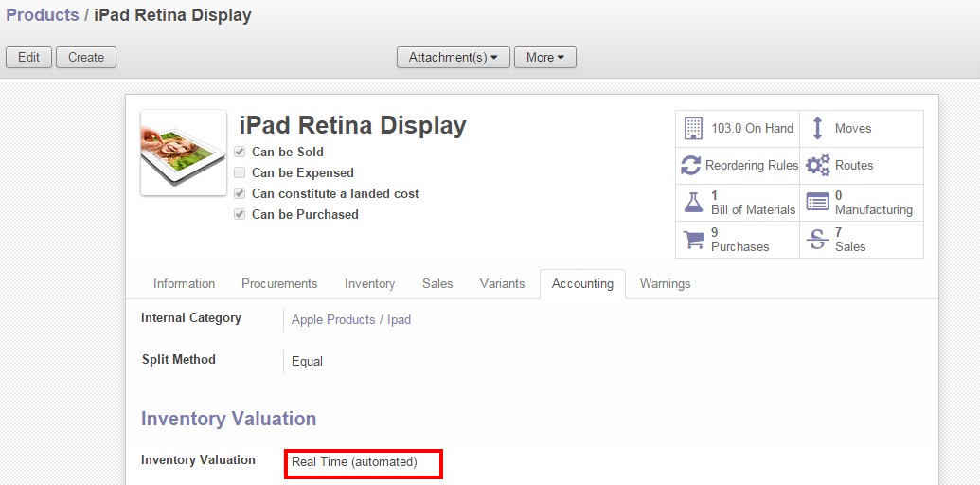Viewport: 980px width, 485px height.
Task: Toggle Can constitute a landed cost checkbox
Action: pos(240,194)
